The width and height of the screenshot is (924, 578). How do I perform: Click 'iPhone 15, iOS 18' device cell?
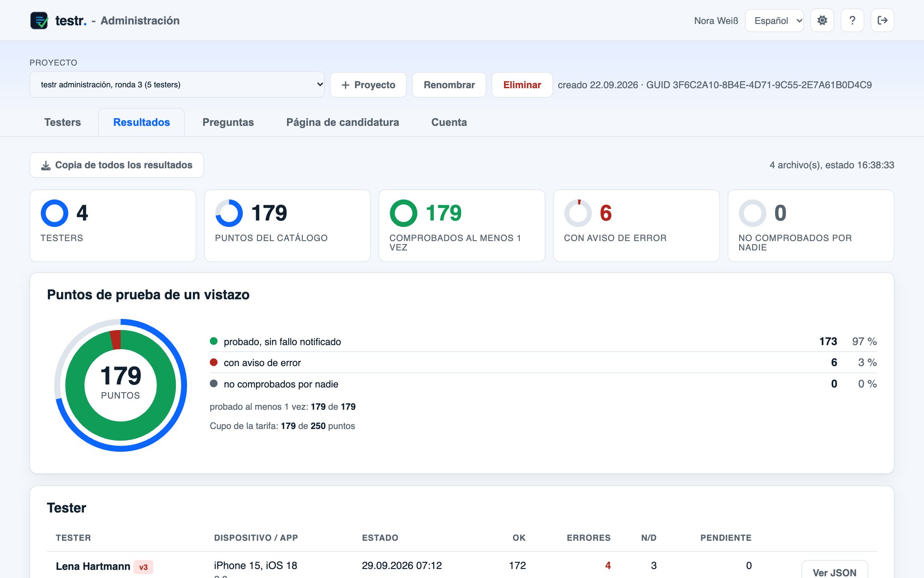coord(255,566)
